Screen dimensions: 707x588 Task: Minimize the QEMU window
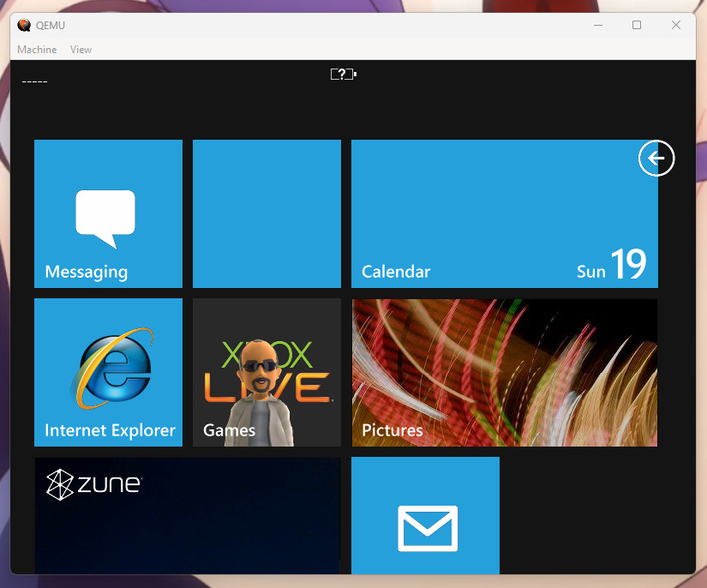[x=597, y=25]
